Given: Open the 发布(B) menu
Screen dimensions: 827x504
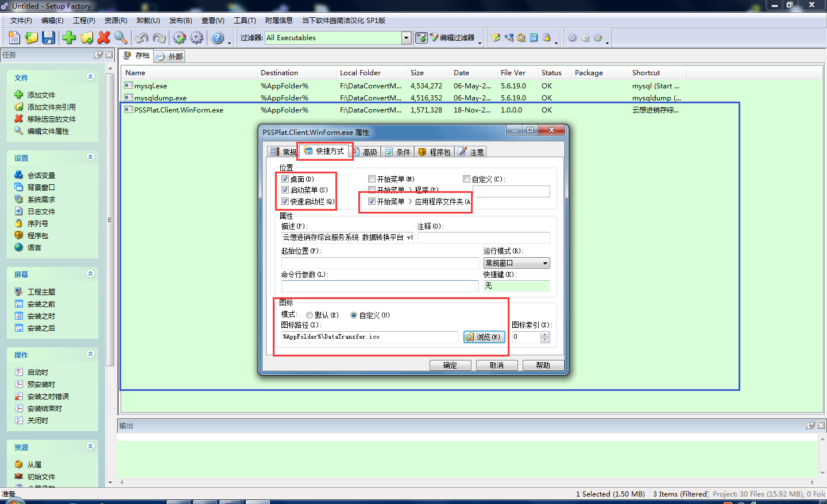Looking at the screenshot, I should [180, 21].
